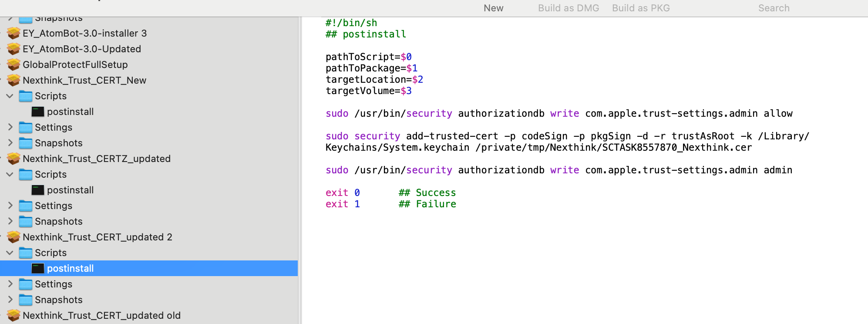The height and width of the screenshot is (324, 868).
Task: Click the 'targetLocation=$2' line
Action: (374, 79)
